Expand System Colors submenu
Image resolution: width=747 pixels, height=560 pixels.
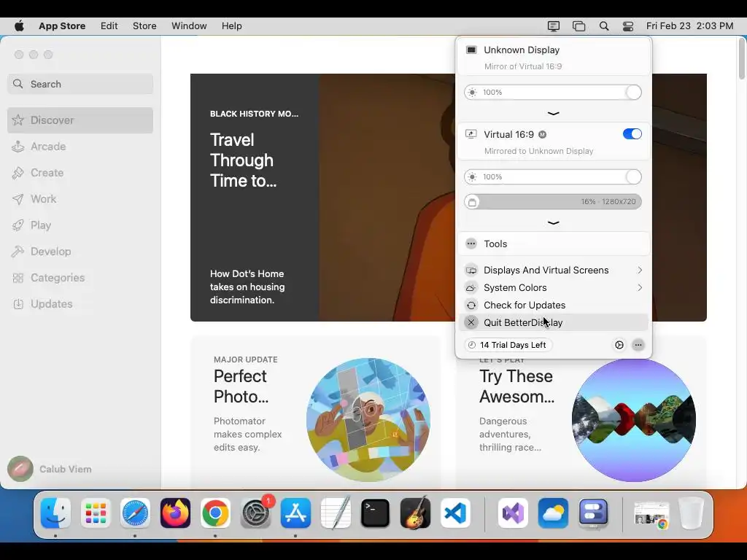click(x=554, y=287)
